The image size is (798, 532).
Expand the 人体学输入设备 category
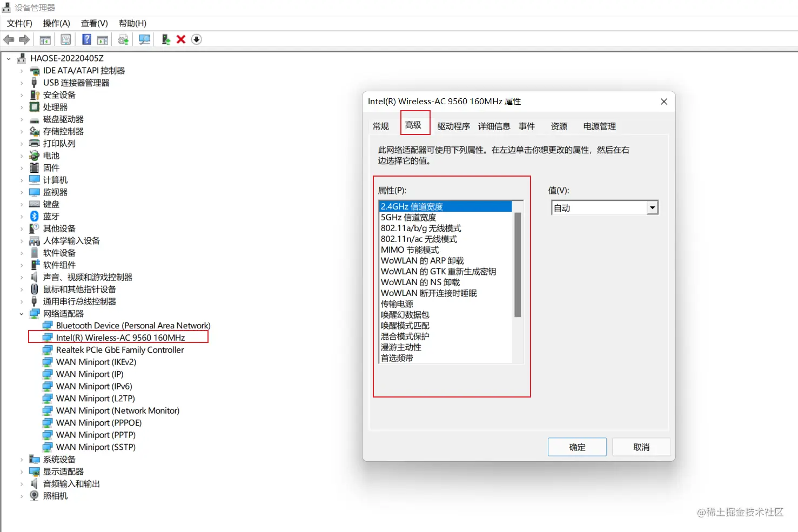(x=22, y=241)
